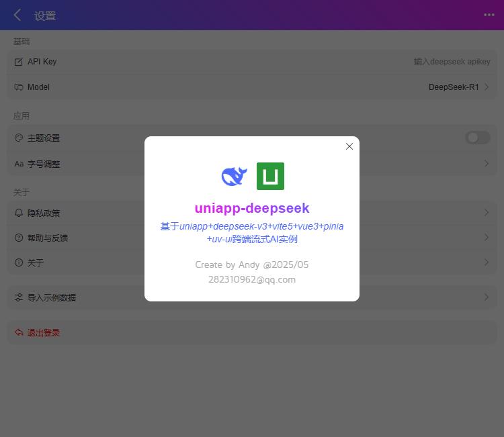Open the 关于 menu item label

tap(36, 263)
